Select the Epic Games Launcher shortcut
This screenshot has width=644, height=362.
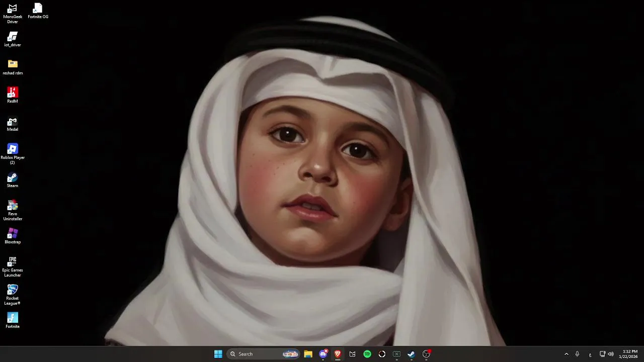[x=13, y=267]
